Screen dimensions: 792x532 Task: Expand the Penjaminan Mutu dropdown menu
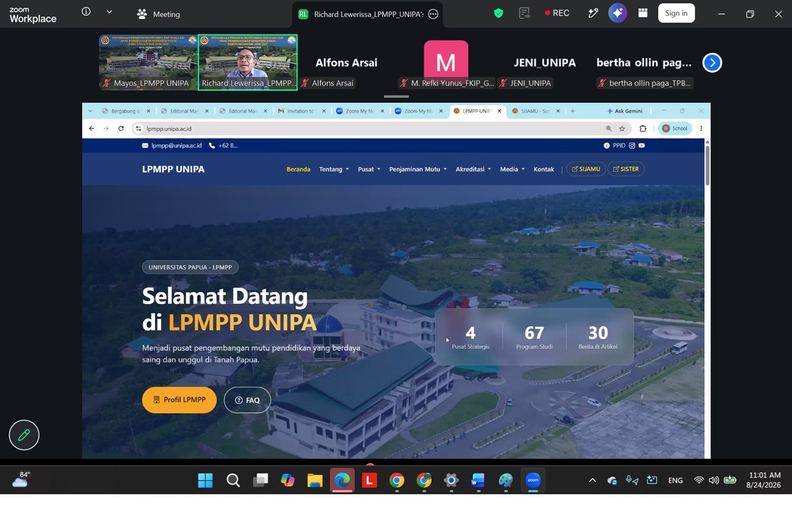point(418,169)
